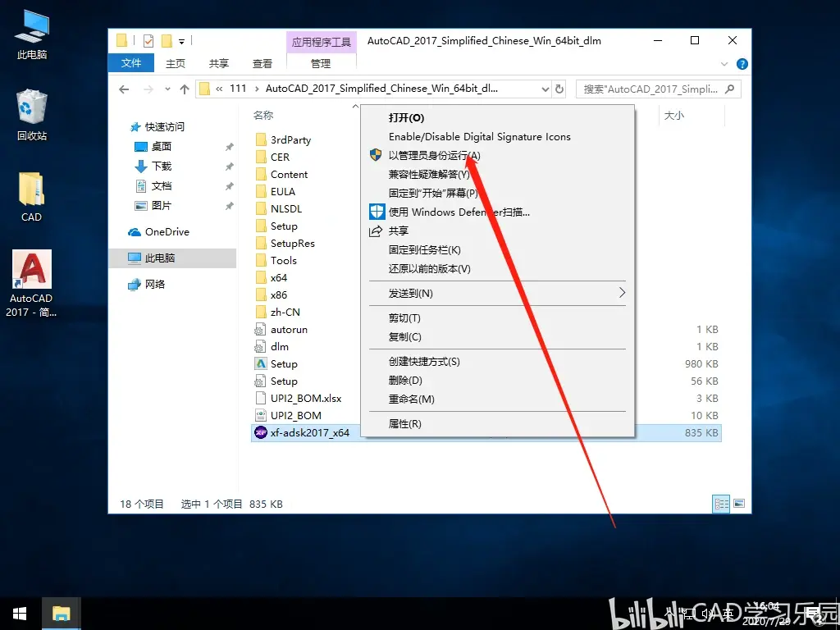Refresh the current folder view
Viewport: 840px width, 630px height.
559,89
